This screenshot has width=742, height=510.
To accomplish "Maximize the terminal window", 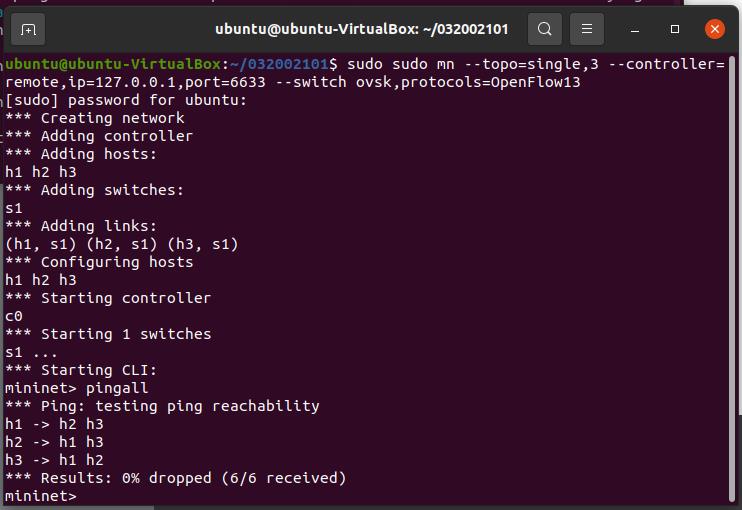I will pos(675,29).
